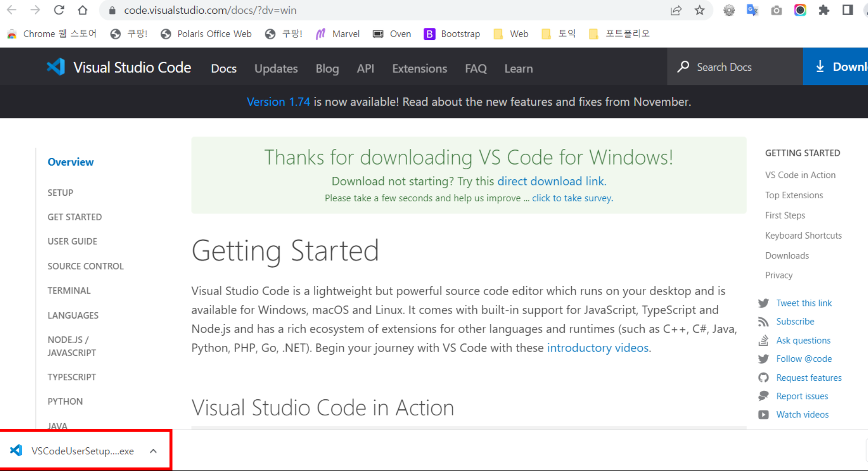Open the Updates navigation item
The width and height of the screenshot is (868, 471).
[x=276, y=68]
